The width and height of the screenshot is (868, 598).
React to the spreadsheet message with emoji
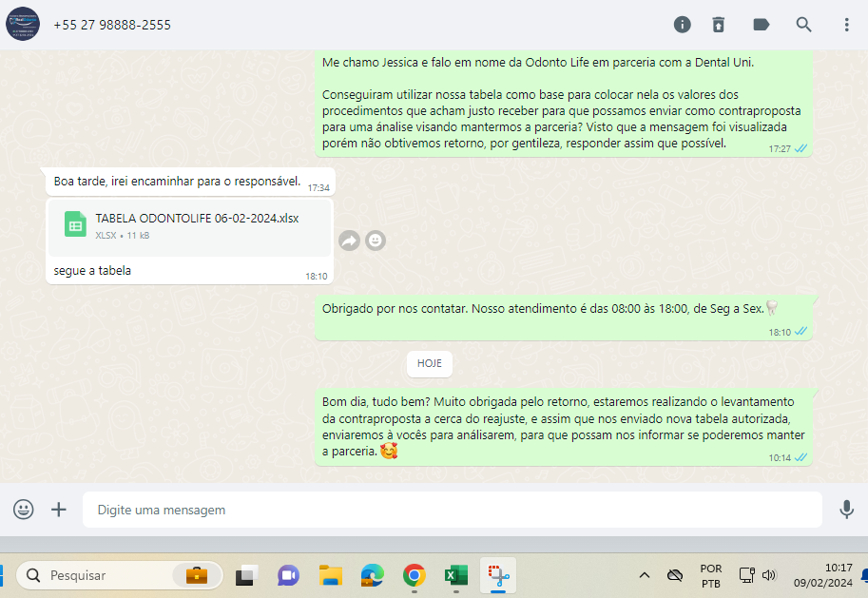(x=376, y=241)
